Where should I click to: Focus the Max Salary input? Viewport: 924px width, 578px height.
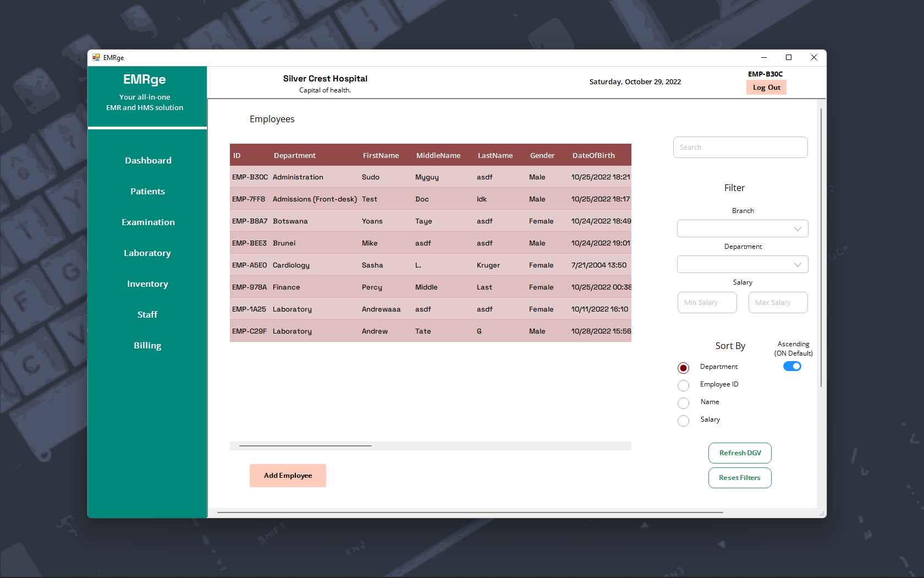pos(778,302)
